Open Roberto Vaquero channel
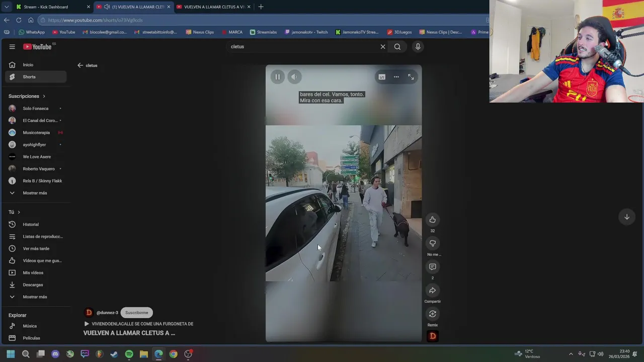644x362 pixels. 35,169
